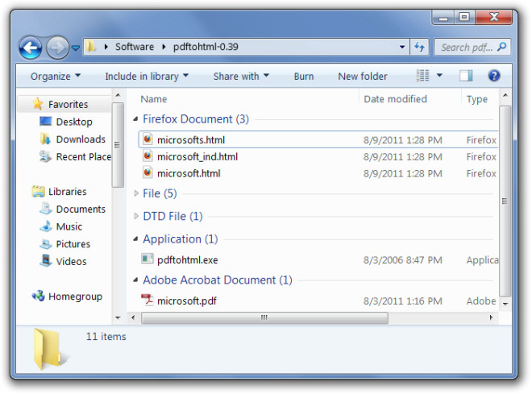Click the search magnifier icon
532x394 pixels.
tap(502, 48)
